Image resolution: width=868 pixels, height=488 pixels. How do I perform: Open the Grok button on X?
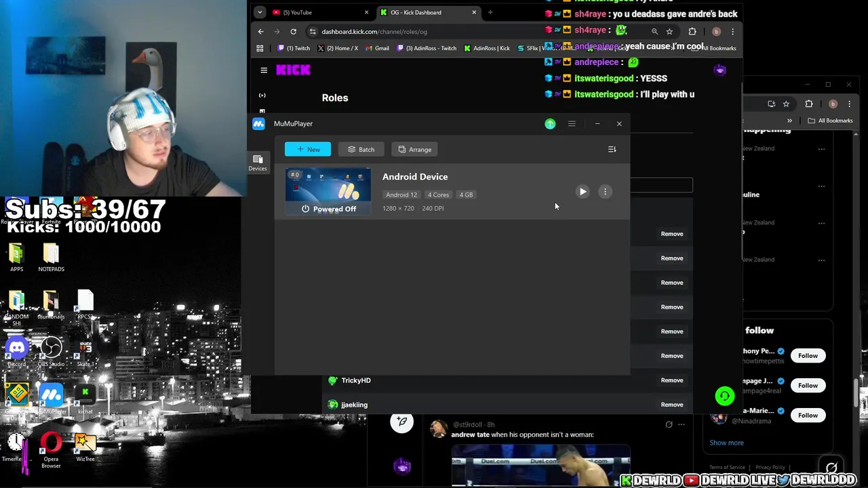(831, 468)
